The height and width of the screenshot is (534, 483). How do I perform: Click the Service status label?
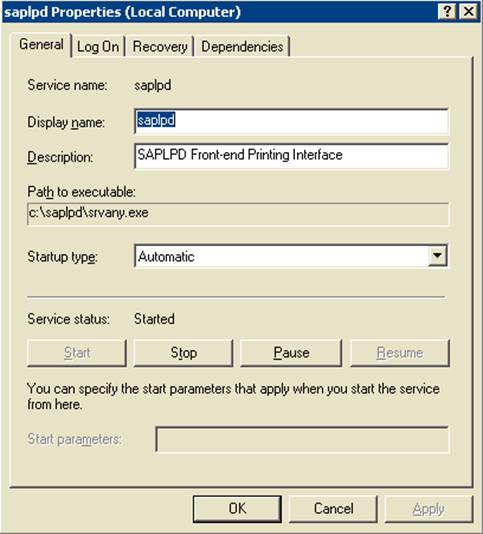click(68, 319)
